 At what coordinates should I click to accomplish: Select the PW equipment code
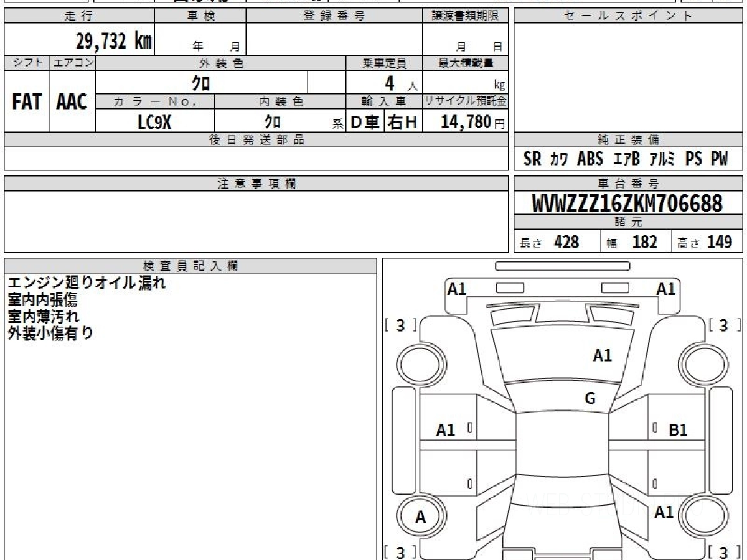[x=719, y=159]
